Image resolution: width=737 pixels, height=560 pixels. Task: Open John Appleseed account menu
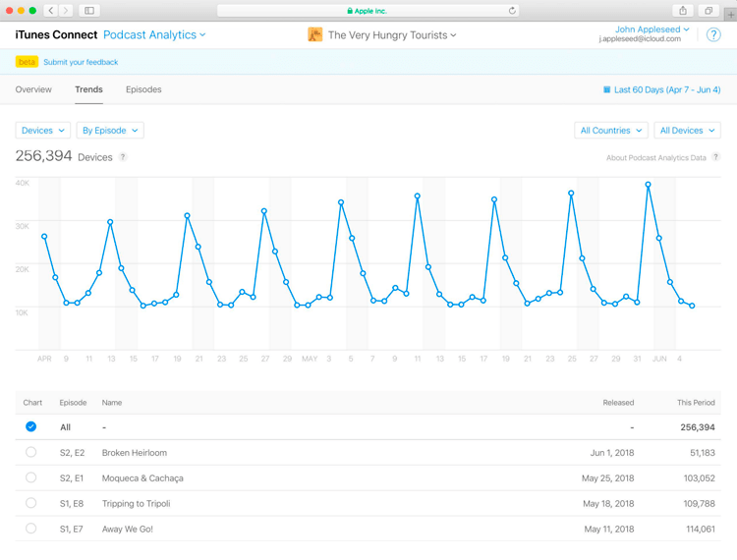click(652, 29)
